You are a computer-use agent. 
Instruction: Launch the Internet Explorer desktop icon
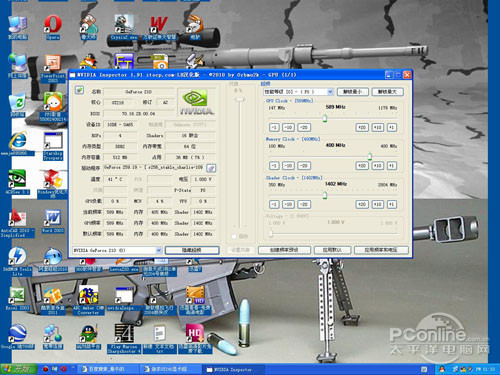click(18, 143)
